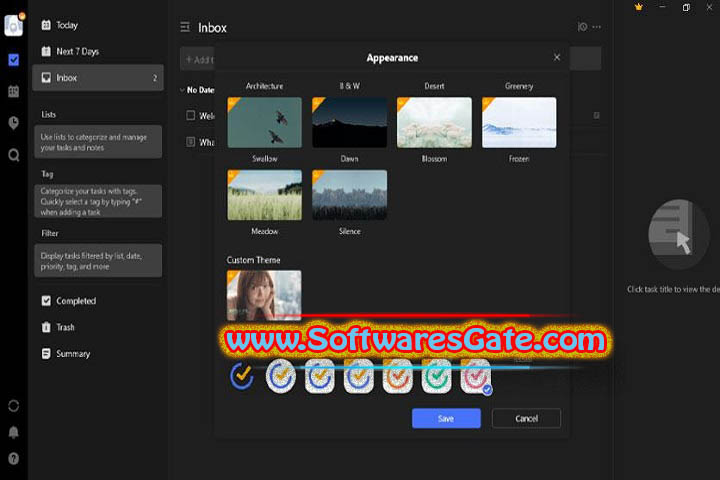This screenshot has width=720, height=480.
Task: Choose the green app icon
Action: pyautogui.click(x=437, y=376)
